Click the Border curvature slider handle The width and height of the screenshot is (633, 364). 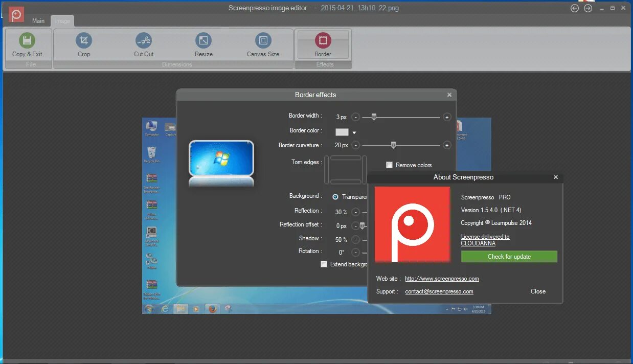tap(393, 145)
